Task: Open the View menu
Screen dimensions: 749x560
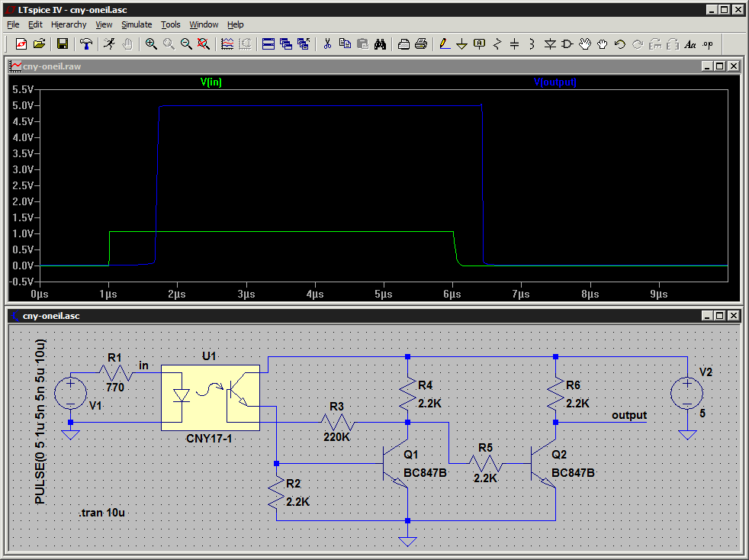Action: point(104,24)
